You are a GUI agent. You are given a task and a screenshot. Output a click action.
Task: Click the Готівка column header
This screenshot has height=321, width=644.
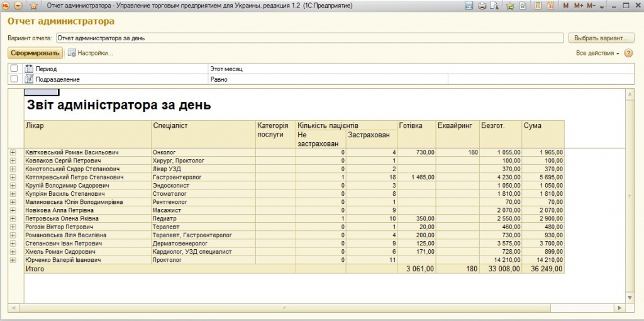[416, 134]
